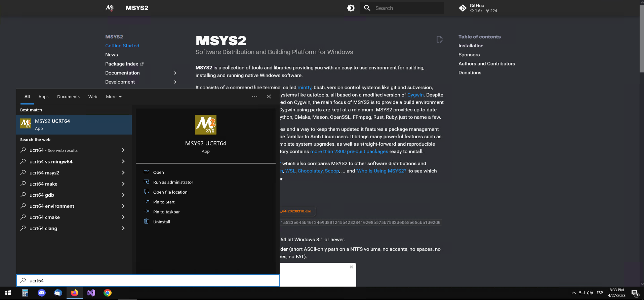This screenshot has height=300, width=644.
Task: Jump to Donations in table of contents
Action: (x=470, y=72)
